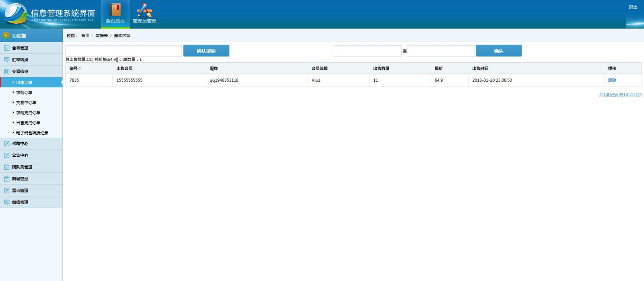Click 删除 link for order 7835

coord(612,80)
